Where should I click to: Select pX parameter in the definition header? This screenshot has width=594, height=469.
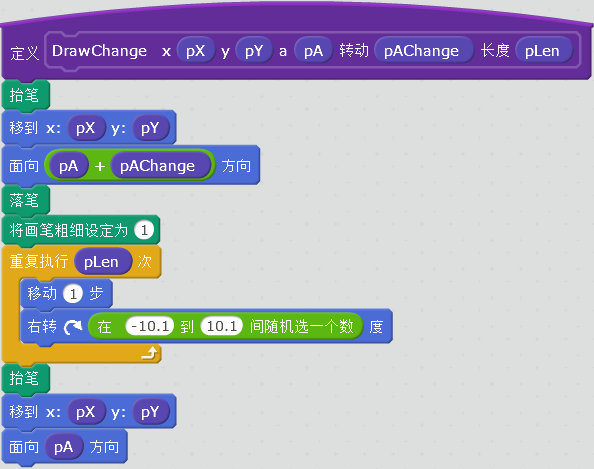click(196, 51)
